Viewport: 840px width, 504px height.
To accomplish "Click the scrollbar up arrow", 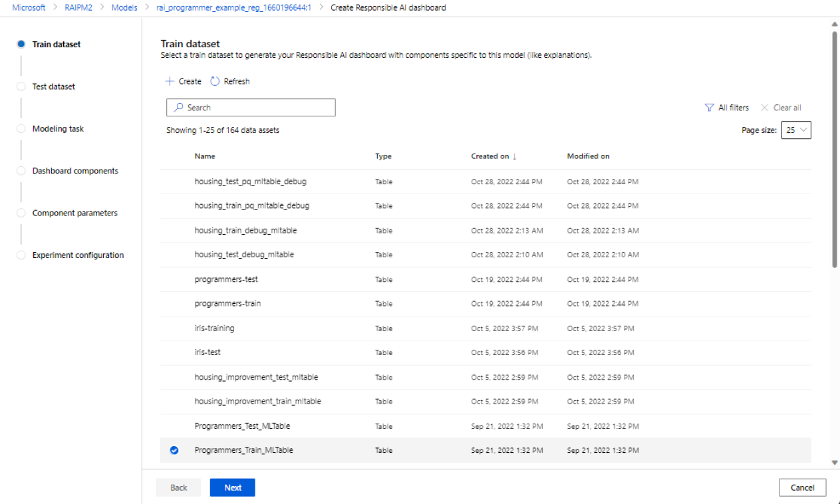I will 835,25.
